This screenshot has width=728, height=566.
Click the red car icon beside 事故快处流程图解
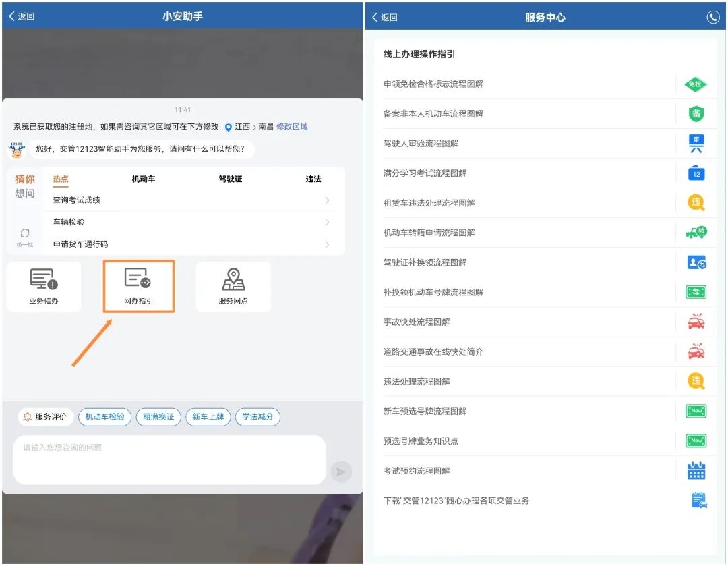click(696, 322)
